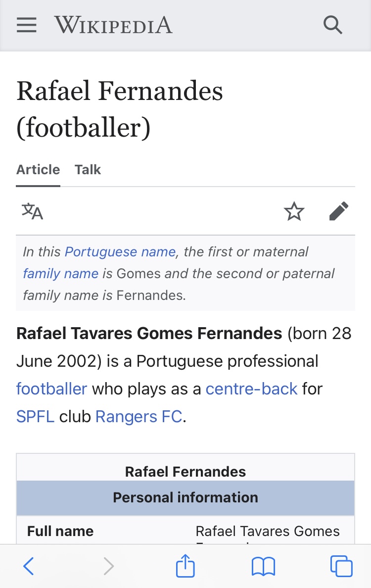Viewport: 371px width, 588px height.
Task: Open the language selection icon
Action: coord(32,211)
